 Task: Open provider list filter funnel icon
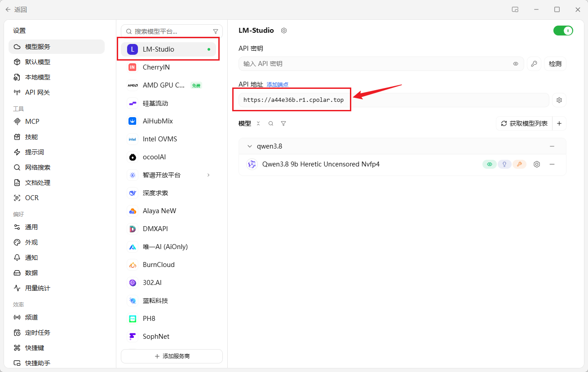216,31
